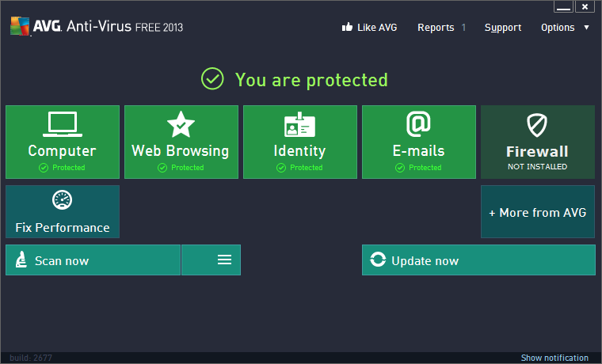
Task: Open the scan options hamburger menu
Action: 224,260
